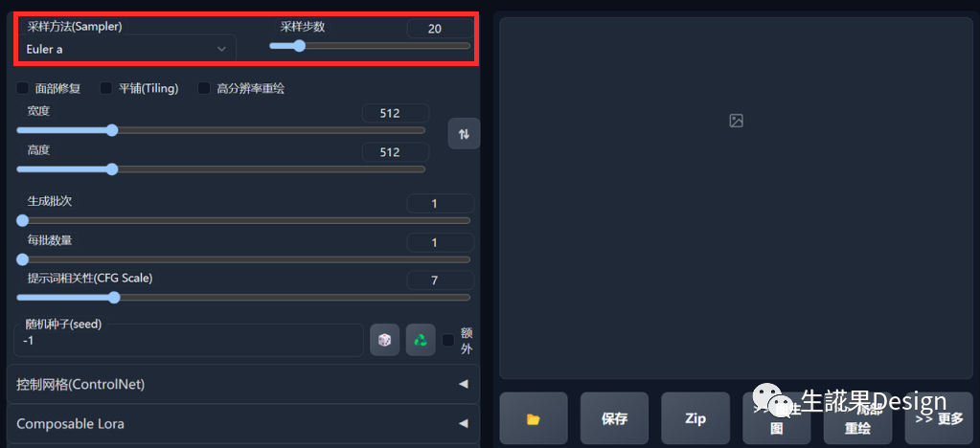The image size is (980, 448).
Task: Click the >> 更多 button
Action: (x=939, y=418)
